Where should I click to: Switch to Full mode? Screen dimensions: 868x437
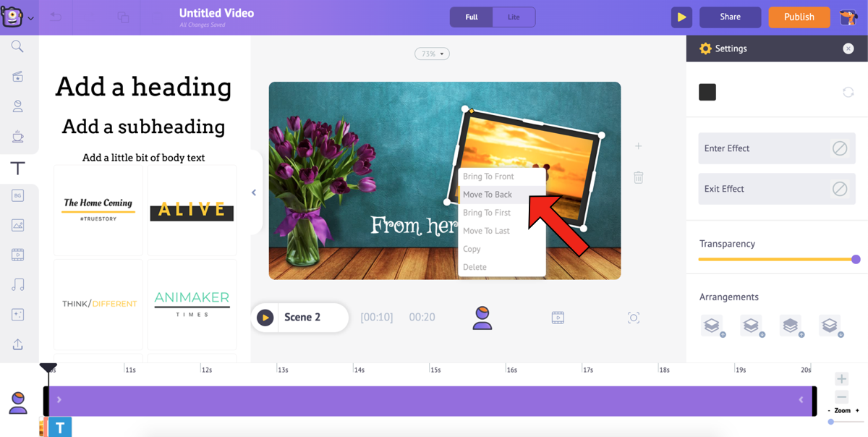click(471, 17)
